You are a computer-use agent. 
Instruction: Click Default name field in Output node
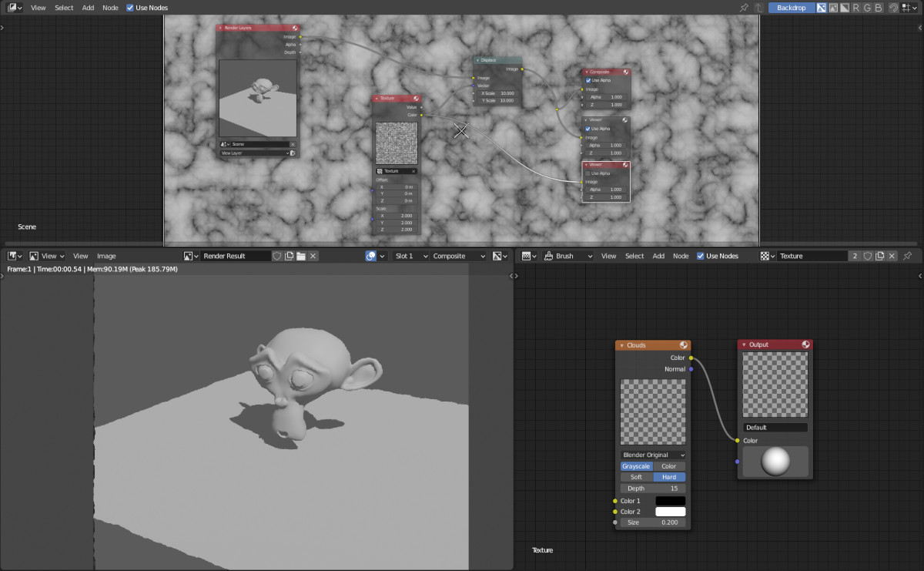pos(775,428)
